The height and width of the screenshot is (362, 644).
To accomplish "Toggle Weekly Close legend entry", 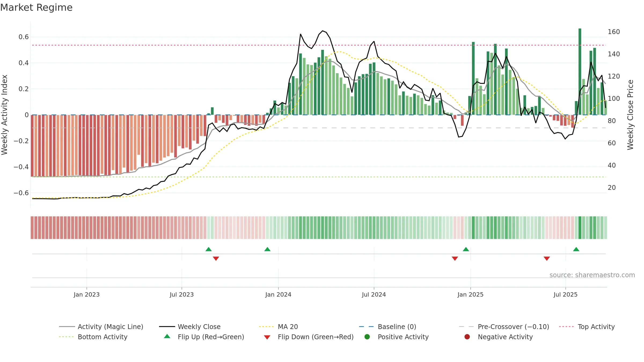I will pos(190,327).
